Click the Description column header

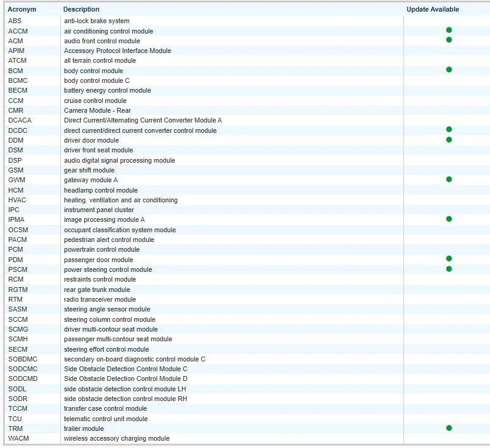pyautogui.click(x=82, y=9)
